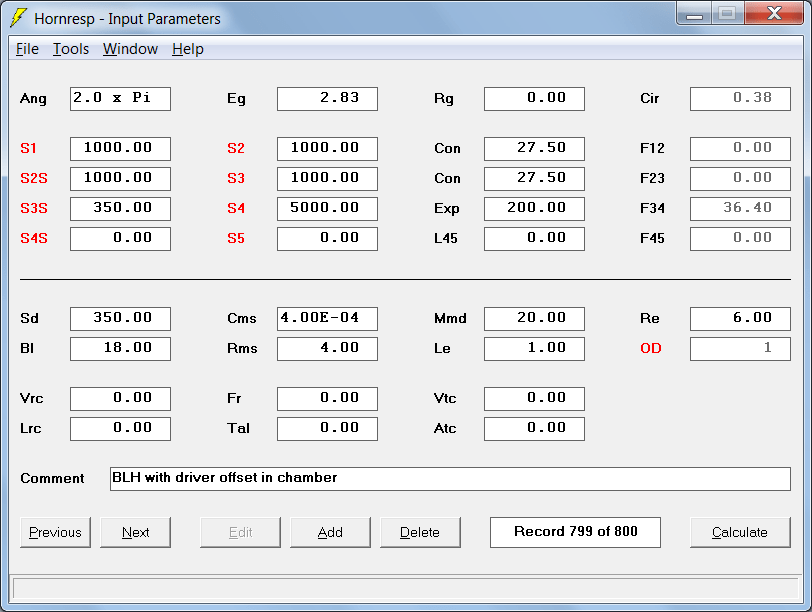Click the first Con length field

(534, 149)
